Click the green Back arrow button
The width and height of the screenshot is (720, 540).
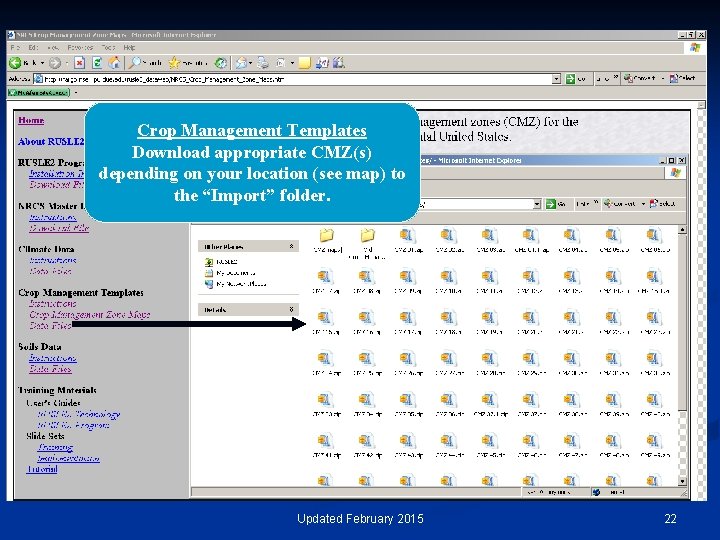pos(15,63)
